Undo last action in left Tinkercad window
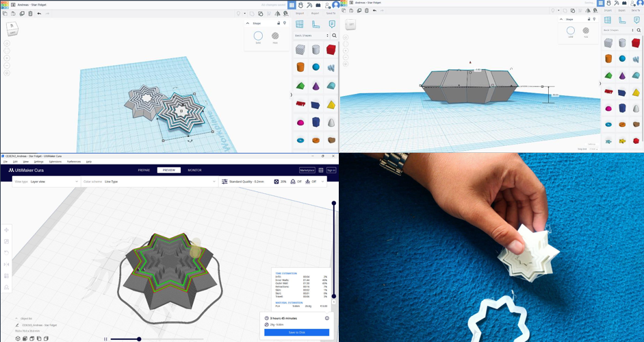 pos(39,14)
